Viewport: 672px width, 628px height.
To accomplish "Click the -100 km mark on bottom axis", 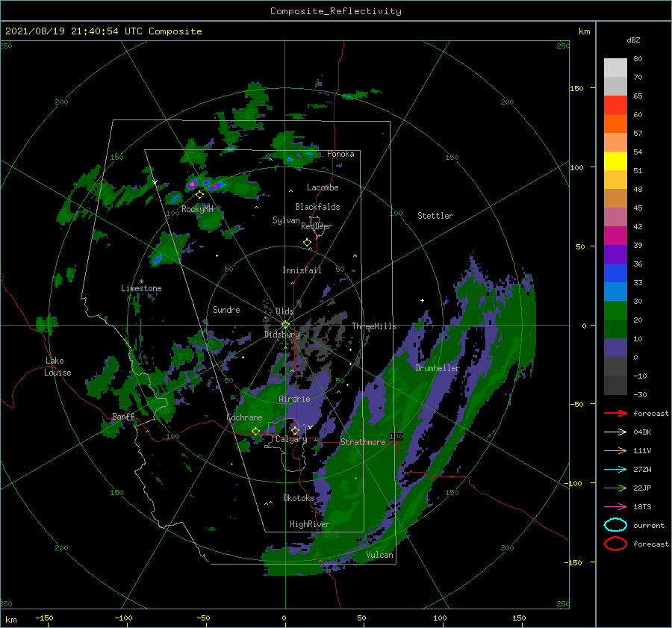I will (123, 618).
